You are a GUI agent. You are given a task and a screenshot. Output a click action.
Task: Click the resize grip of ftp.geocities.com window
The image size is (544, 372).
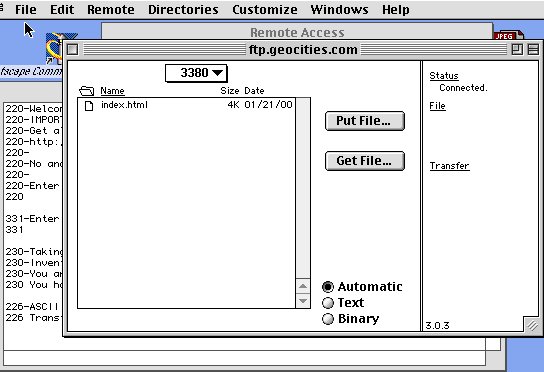(x=532, y=325)
